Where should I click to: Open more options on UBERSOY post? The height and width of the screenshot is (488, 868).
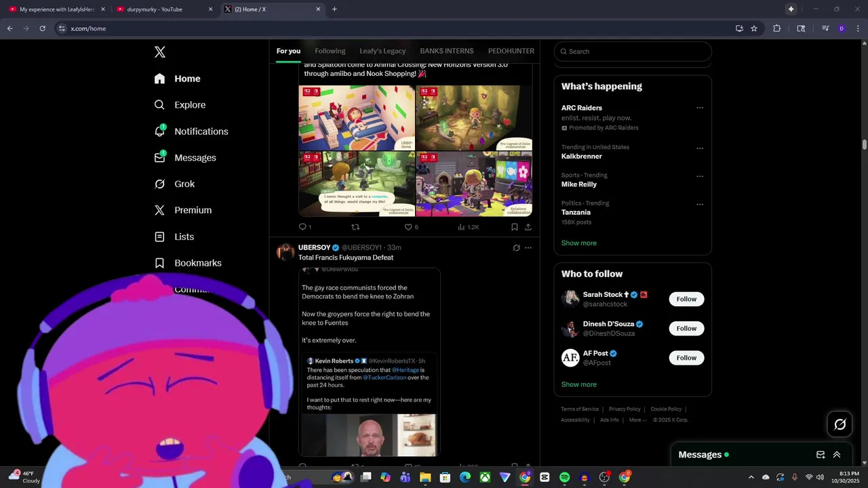point(528,248)
